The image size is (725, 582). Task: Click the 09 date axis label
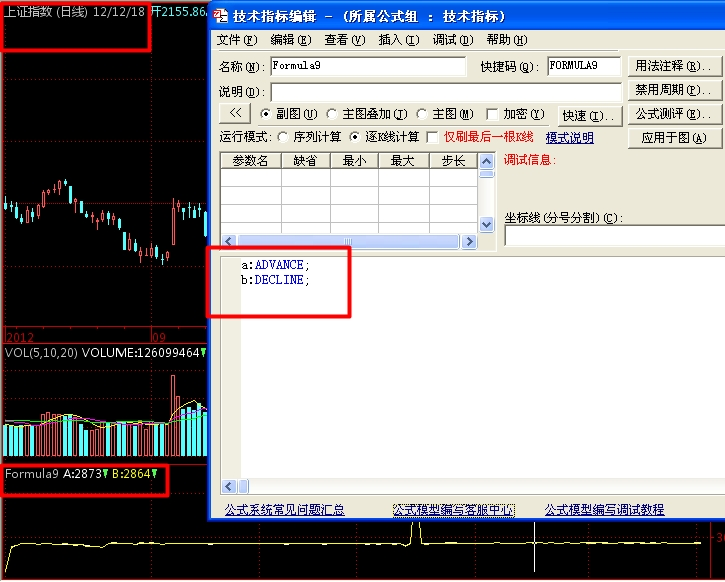[x=159, y=337]
